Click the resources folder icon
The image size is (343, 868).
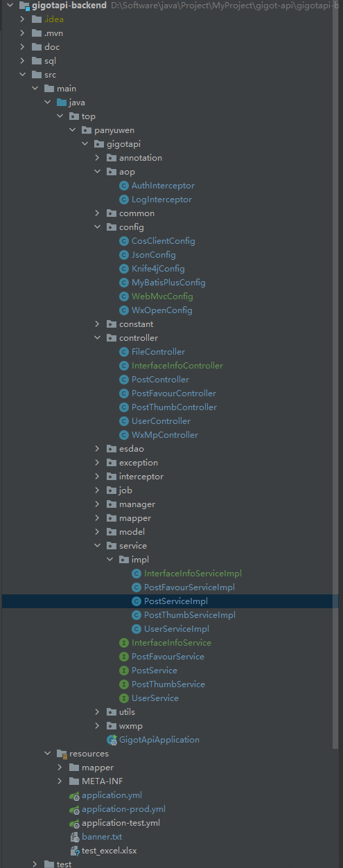click(62, 754)
